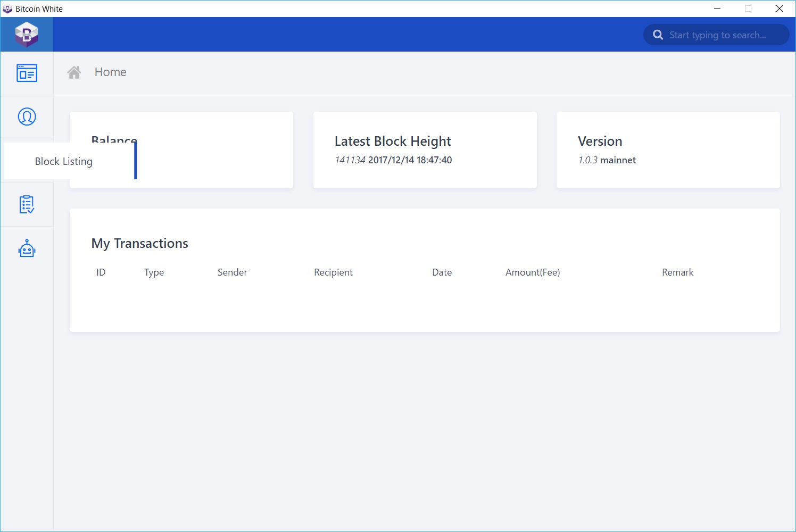Click the version number 1.0.3
Screen dimensions: 796x532
(588, 160)
